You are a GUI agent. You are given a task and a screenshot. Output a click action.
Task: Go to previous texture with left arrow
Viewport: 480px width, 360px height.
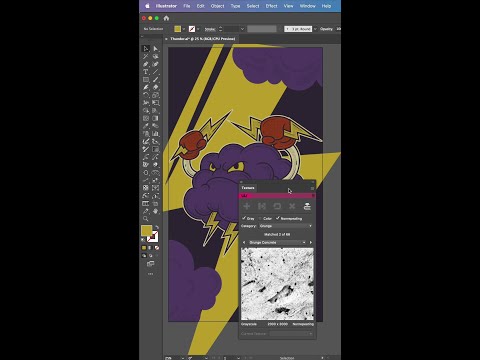coord(244,242)
